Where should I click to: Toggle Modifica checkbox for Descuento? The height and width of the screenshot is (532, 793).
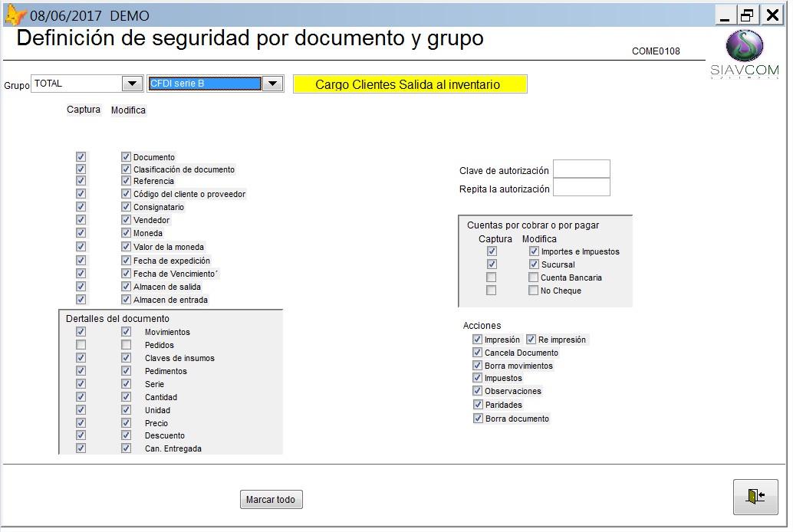(126, 435)
